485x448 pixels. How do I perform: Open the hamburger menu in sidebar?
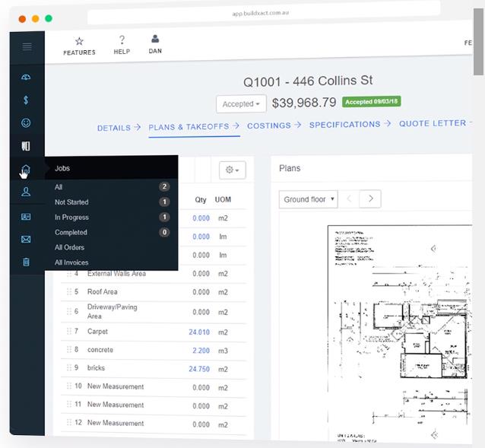[27, 46]
